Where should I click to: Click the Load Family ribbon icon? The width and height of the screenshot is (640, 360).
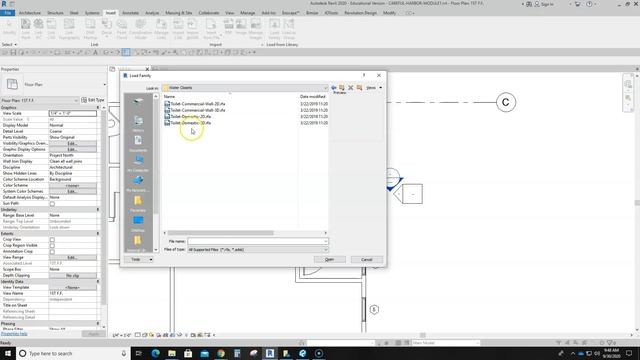tap(274, 29)
